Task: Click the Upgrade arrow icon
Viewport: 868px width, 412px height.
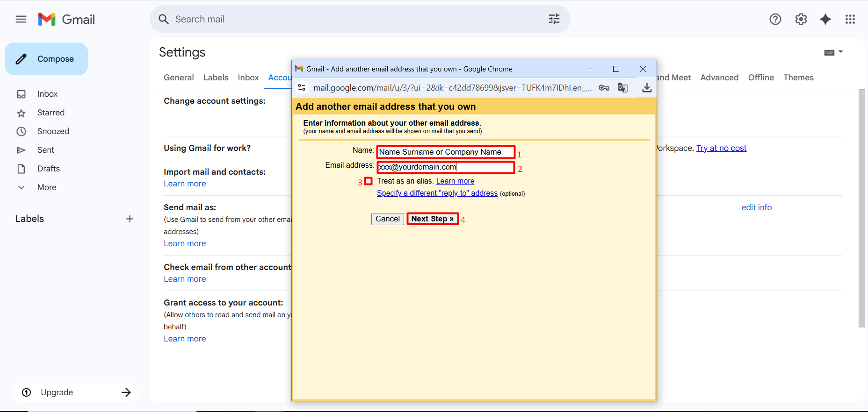Action: (x=126, y=392)
